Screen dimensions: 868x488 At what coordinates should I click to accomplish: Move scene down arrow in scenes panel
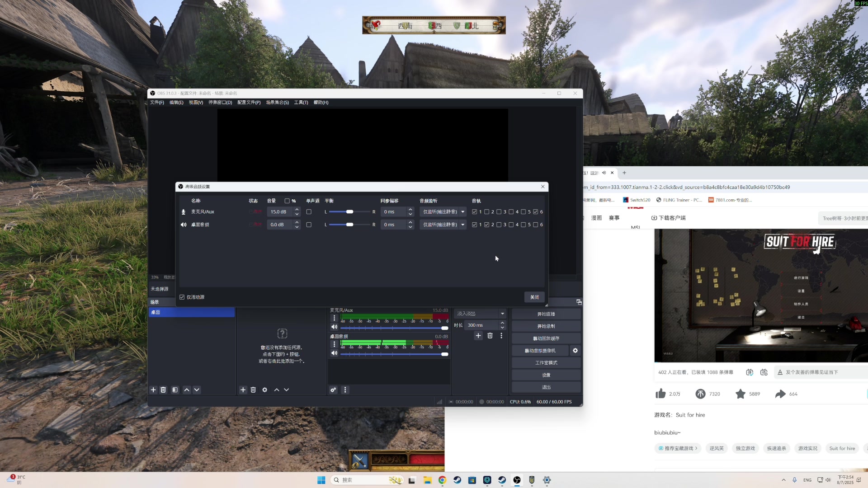(197, 390)
